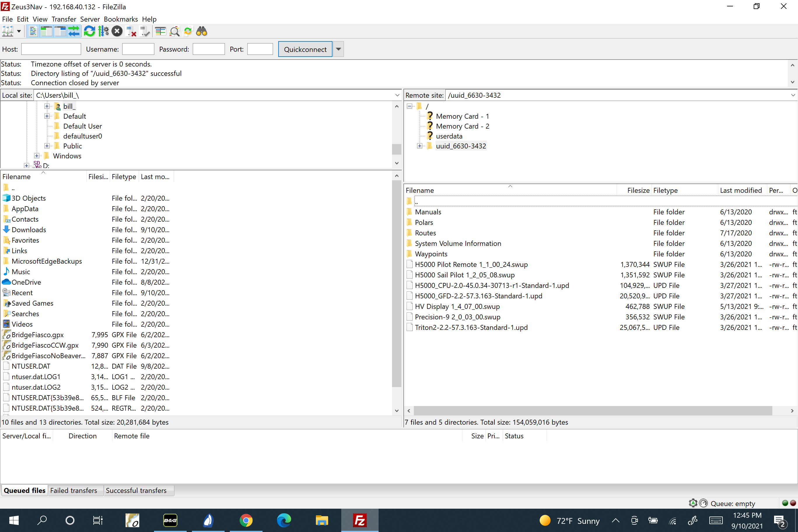
Task: Open the Server menu
Action: [90, 19]
